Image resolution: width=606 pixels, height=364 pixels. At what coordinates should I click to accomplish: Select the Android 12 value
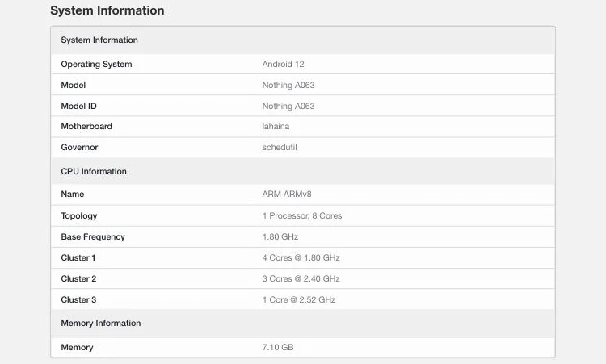[283, 65]
